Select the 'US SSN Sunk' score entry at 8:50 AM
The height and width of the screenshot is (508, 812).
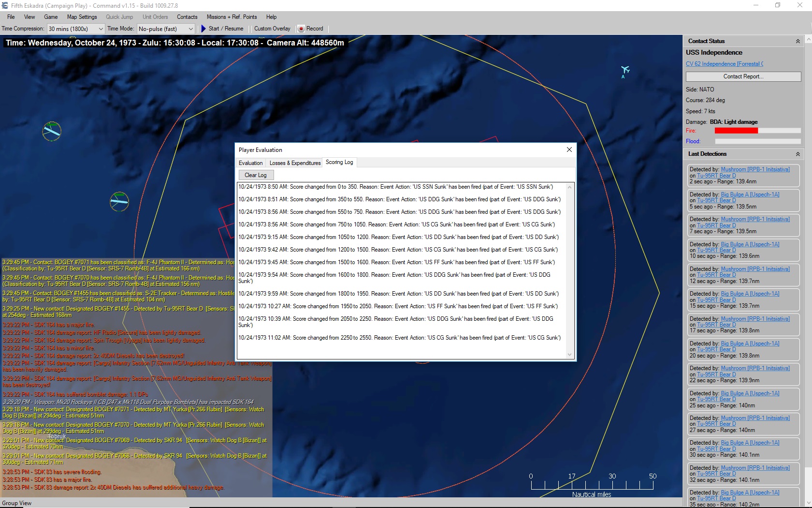[395, 187]
